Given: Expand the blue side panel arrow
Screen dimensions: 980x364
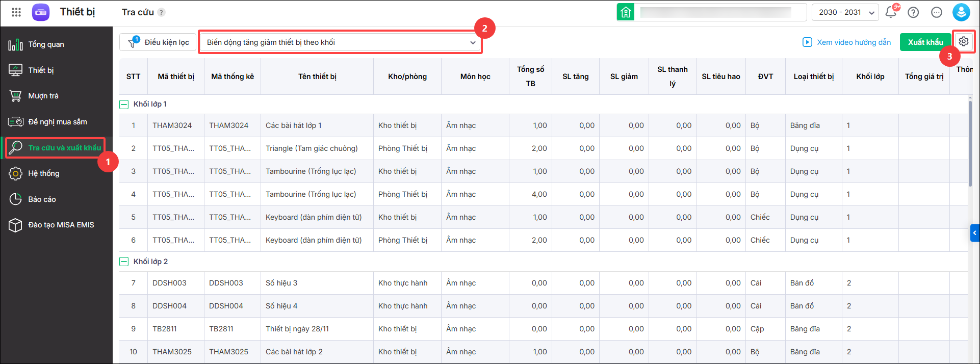Looking at the screenshot, I should click(975, 233).
